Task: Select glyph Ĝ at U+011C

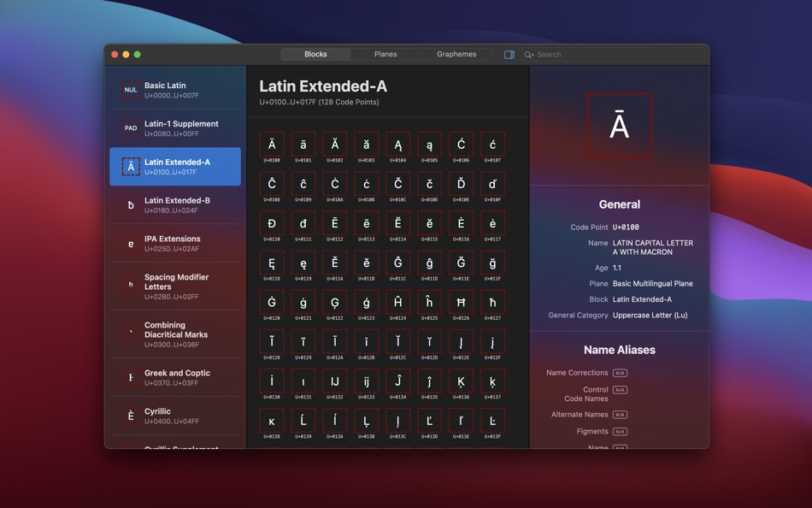Action: point(397,263)
